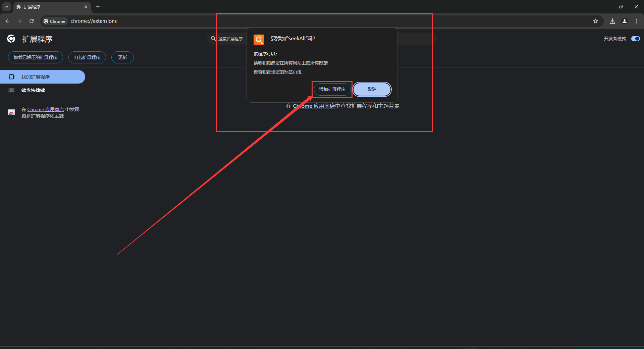The height and width of the screenshot is (349, 644).
Task: Open Chrome 应用商店 link in main area
Action: (314, 106)
